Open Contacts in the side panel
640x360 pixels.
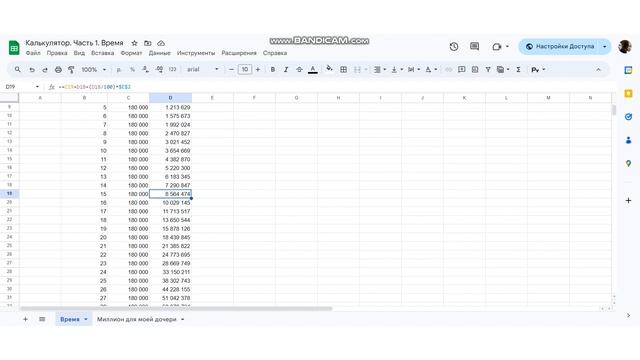point(629,140)
